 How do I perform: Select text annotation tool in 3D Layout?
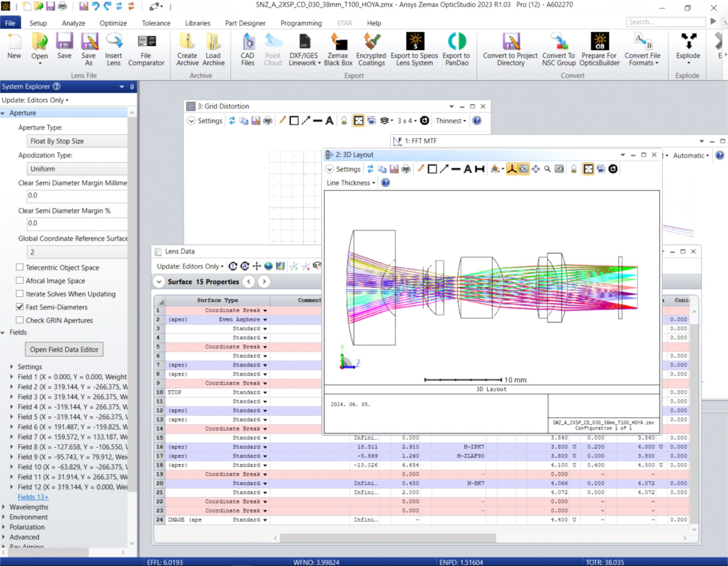click(468, 169)
